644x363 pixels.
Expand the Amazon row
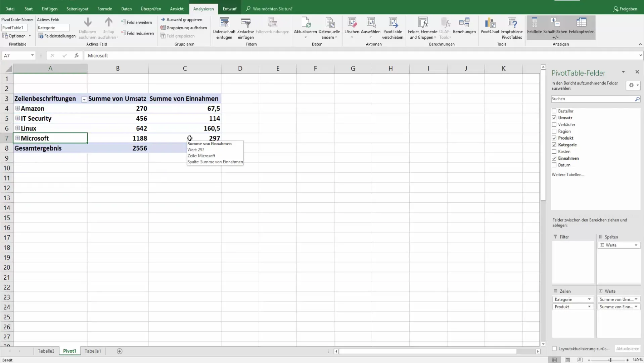(17, 108)
